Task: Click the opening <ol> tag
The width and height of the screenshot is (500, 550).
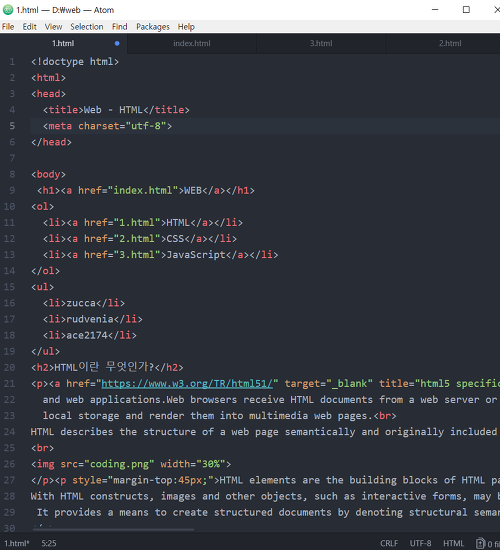Action: click(x=42, y=206)
